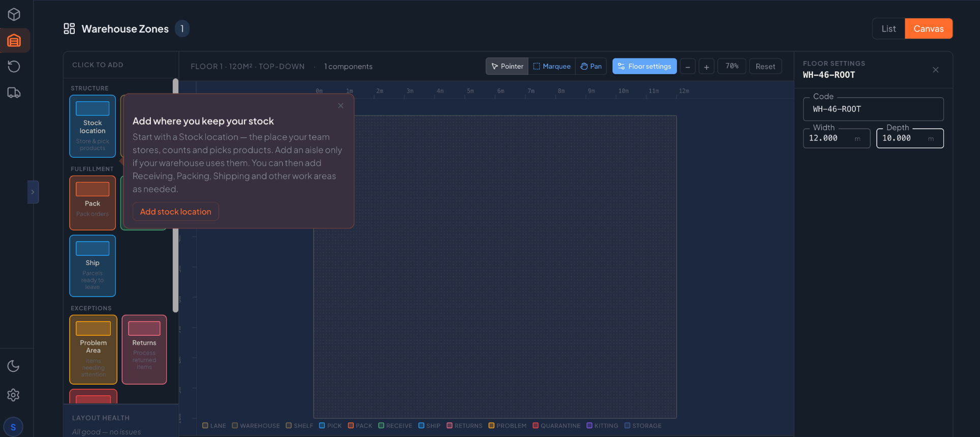The height and width of the screenshot is (437, 980).
Task: Select the warehouse icon in sidebar
Action: click(x=14, y=40)
